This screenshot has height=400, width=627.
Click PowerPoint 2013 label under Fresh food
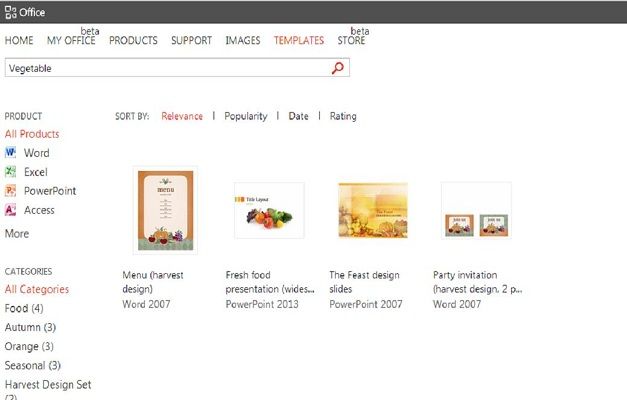262,304
